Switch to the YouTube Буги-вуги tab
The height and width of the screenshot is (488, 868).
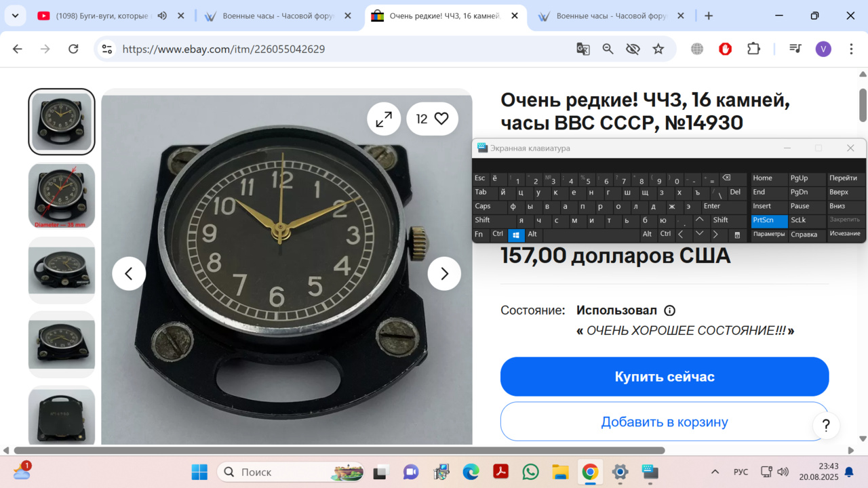[102, 16]
